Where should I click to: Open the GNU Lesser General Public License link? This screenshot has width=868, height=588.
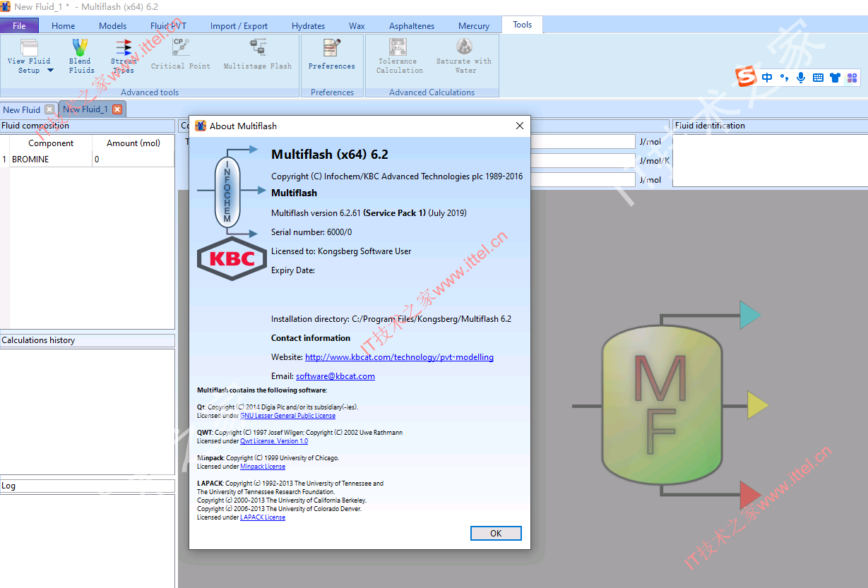click(287, 416)
